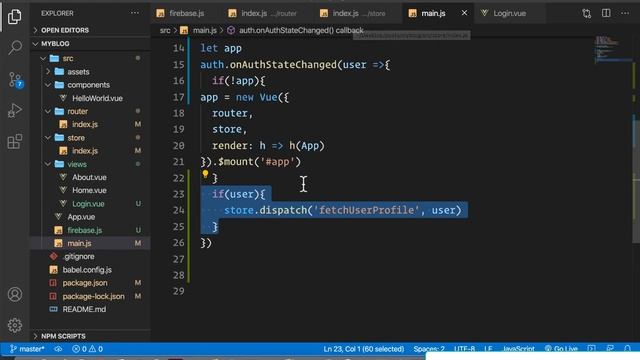Image resolution: width=640 pixels, height=360 pixels.
Task: Switch to the index.js router tab
Action: [269, 13]
